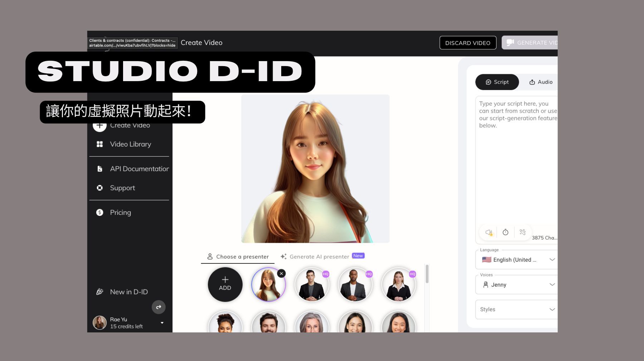The image size is (644, 361).
Task: Click the 15 credits left text
Action: click(x=126, y=326)
